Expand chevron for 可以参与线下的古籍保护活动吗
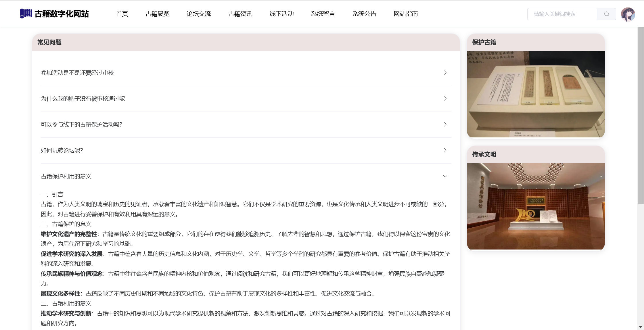This screenshot has width=644, height=330. click(x=445, y=124)
